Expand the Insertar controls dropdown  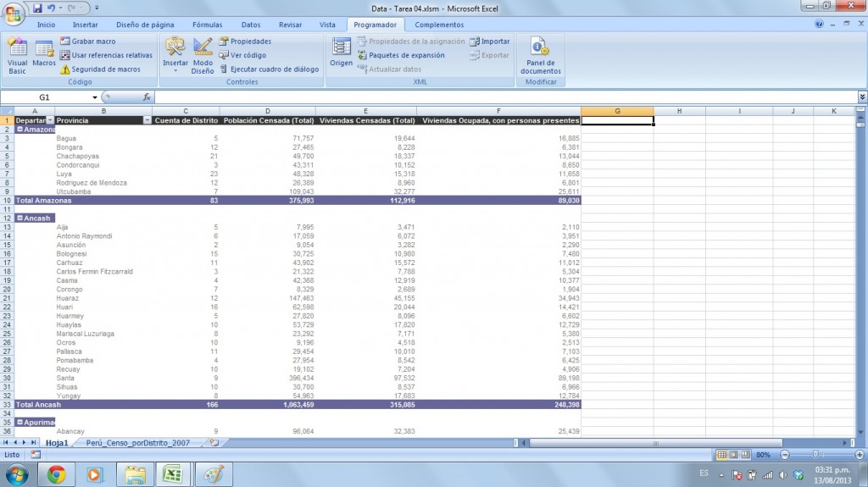[175, 70]
